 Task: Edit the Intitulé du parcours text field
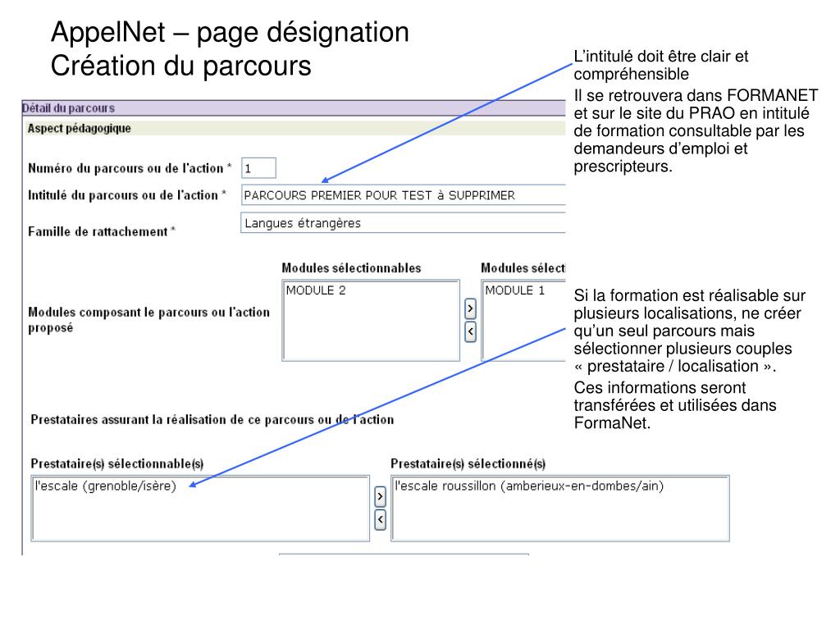pos(404,195)
